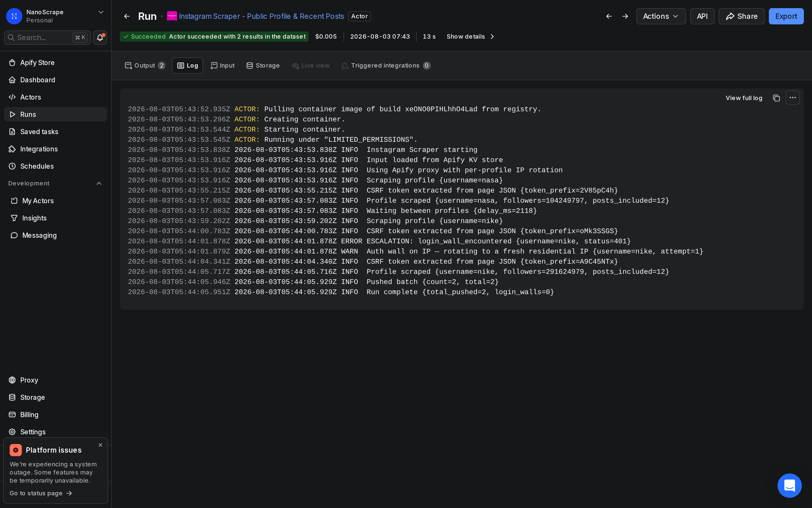
Task: Click the NanoScrape account avatar
Action: [14, 16]
